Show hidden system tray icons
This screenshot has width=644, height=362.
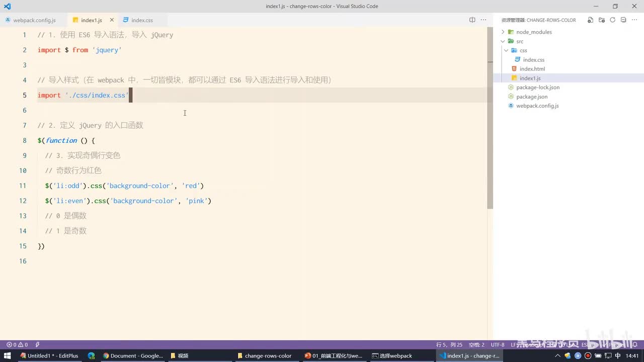[557, 355]
